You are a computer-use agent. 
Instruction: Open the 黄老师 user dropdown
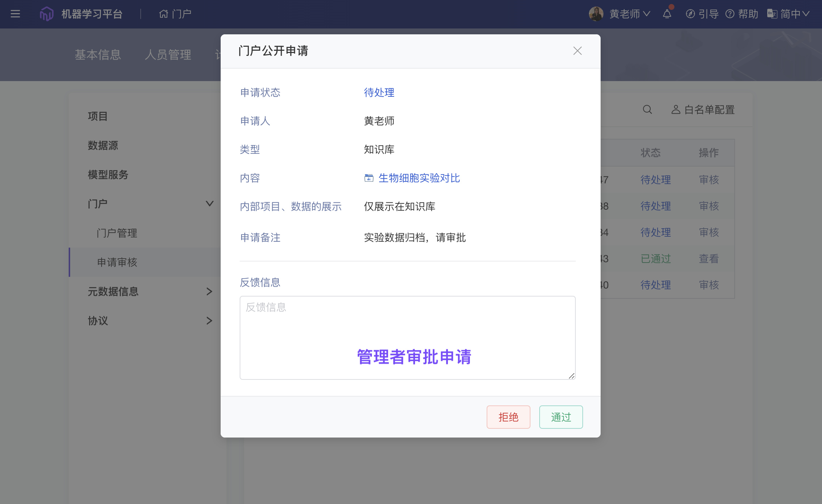click(629, 14)
